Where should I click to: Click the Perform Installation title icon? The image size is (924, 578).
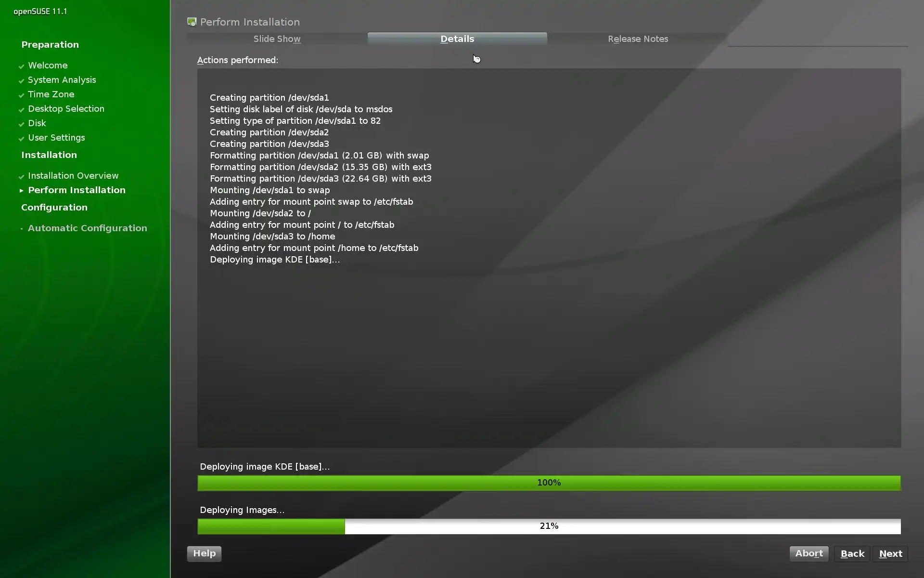(192, 22)
